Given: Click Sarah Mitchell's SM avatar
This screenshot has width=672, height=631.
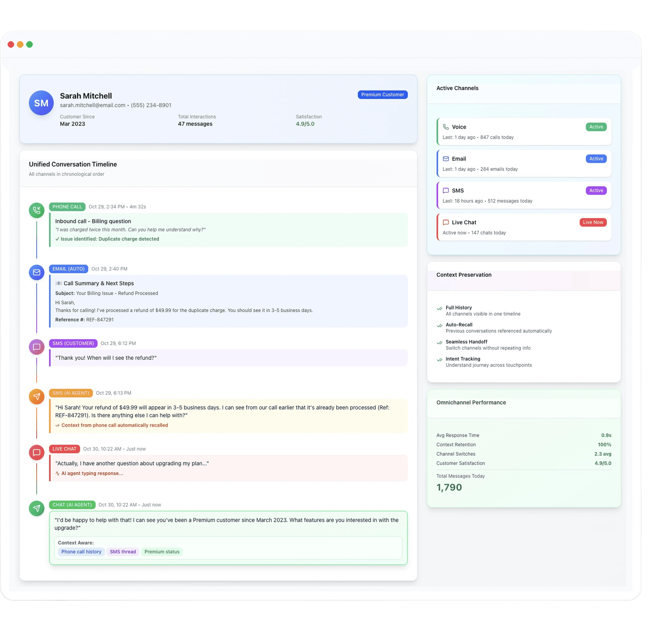Looking at the screenshot, I should click(41, 103).
